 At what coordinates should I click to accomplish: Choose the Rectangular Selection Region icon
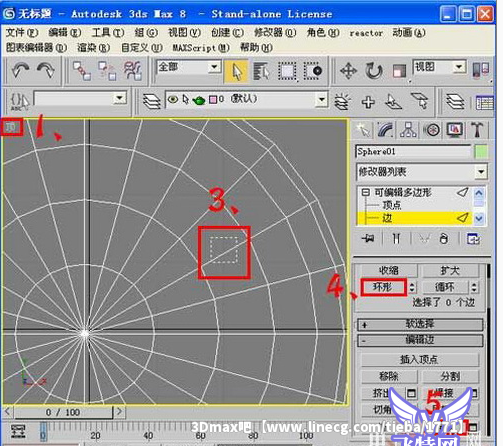click(x=287, y=71)
